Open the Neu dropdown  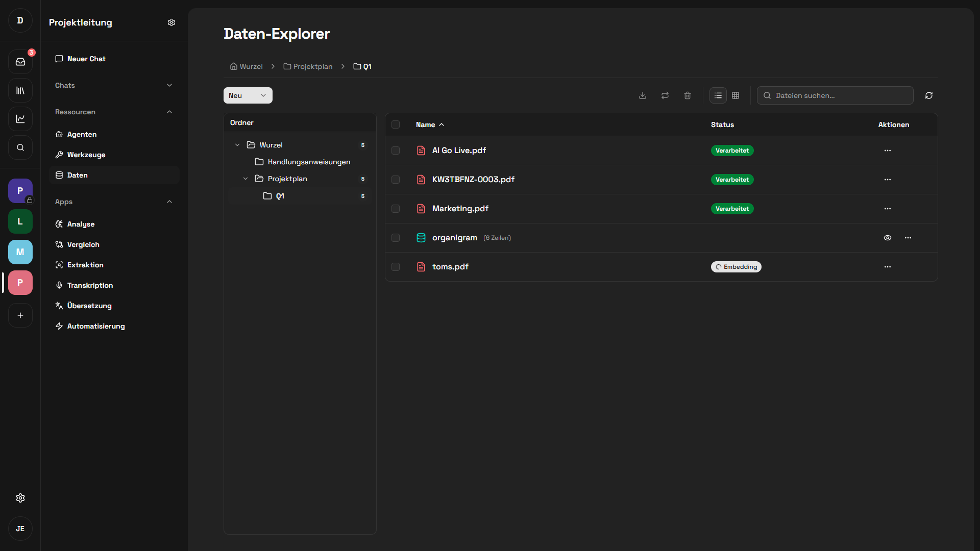point(248,95)
